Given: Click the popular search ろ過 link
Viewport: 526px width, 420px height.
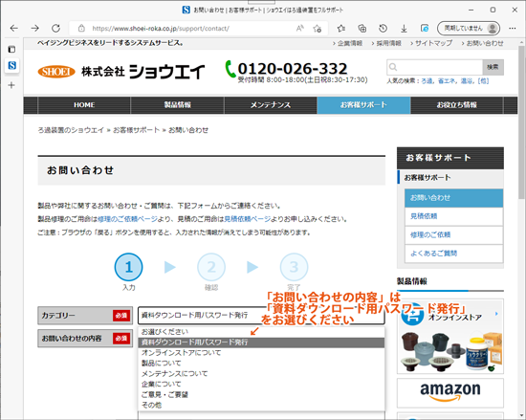Looking at the screenshot, I should tap(427, 81).
